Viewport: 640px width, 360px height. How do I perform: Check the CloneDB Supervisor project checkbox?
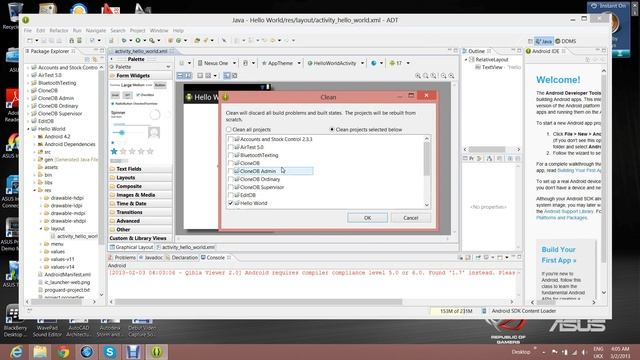230,187
